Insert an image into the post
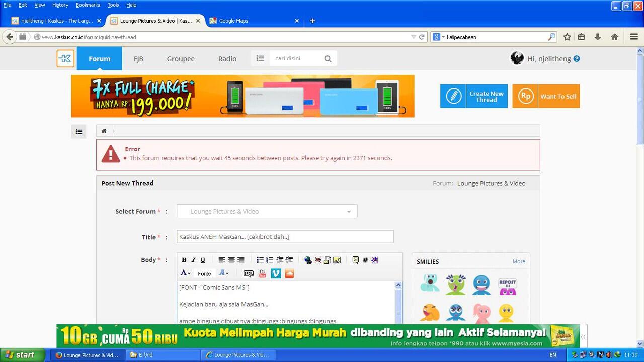Screen dimensions: 644x362 [x=337, y=260]
